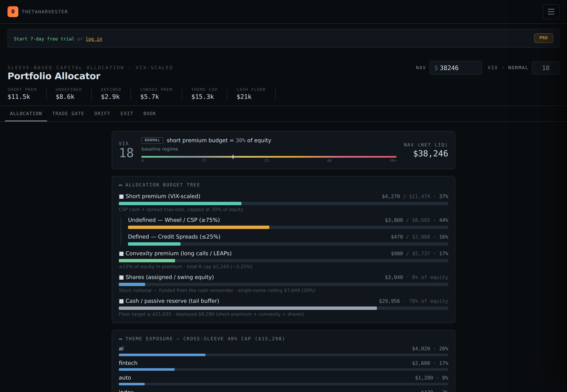The width and height of the screenshot is (567, 392).
Task: Click the $3,800 / $8,605 · 44% value
Action: [416, 220]
